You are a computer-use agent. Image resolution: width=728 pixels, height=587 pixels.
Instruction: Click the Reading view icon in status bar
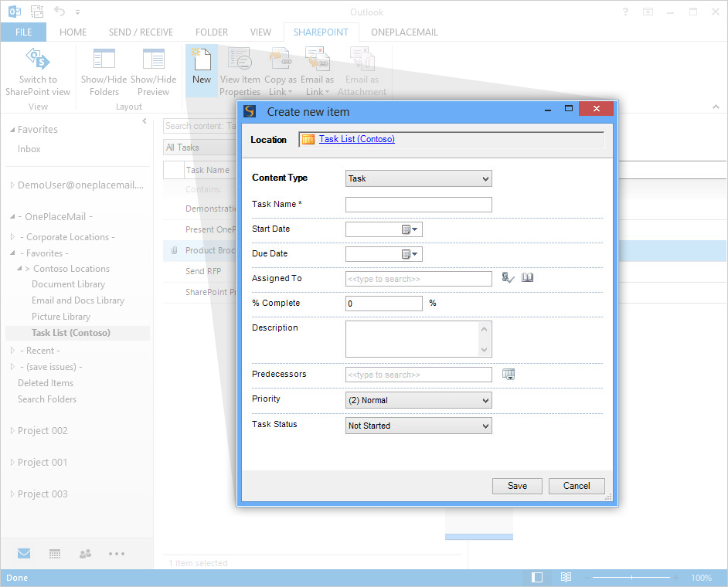566,577
